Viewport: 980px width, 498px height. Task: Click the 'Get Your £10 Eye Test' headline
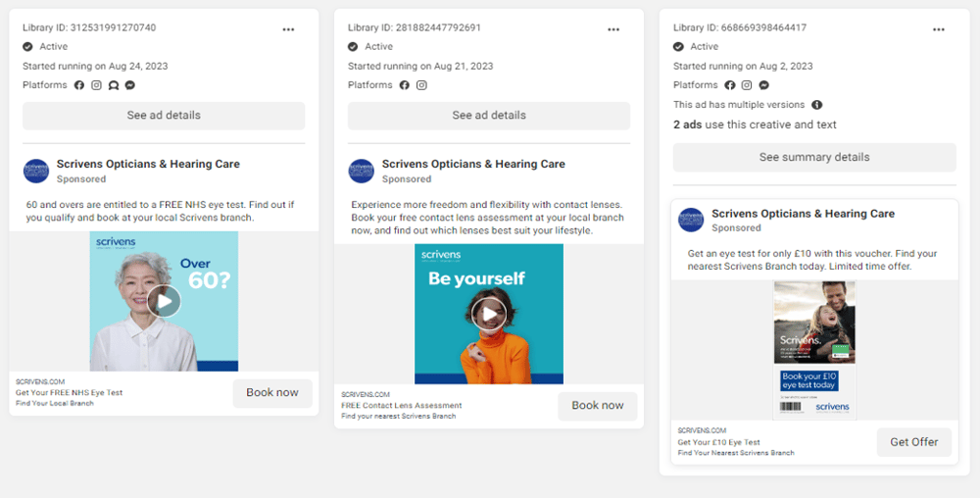(718, 442)
